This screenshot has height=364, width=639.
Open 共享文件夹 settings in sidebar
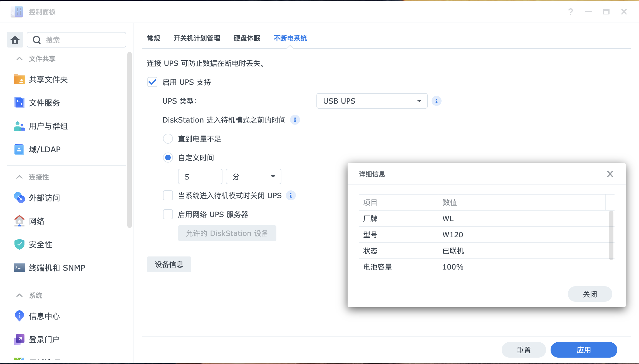[49, 79]
